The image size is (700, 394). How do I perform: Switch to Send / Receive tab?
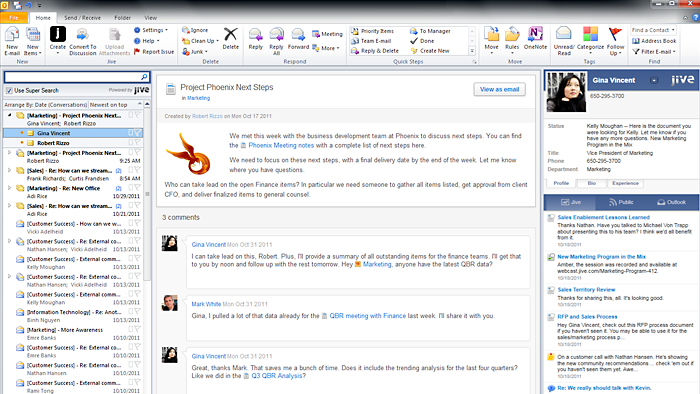pos(82,18)
